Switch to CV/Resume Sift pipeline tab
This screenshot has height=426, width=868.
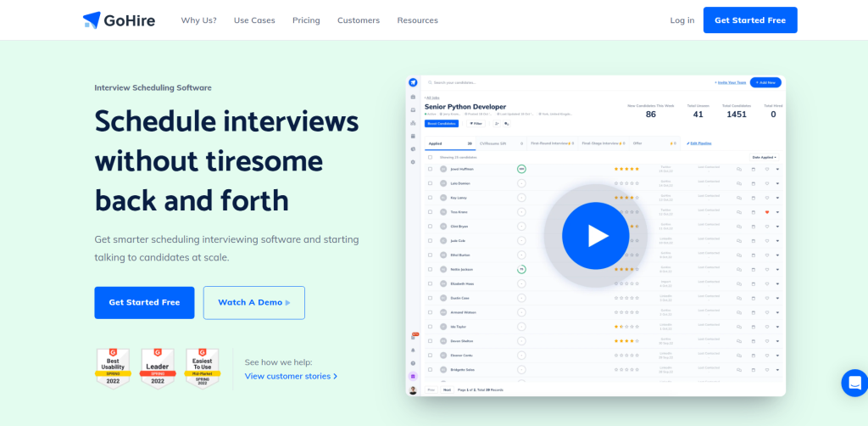coord(501,143)
